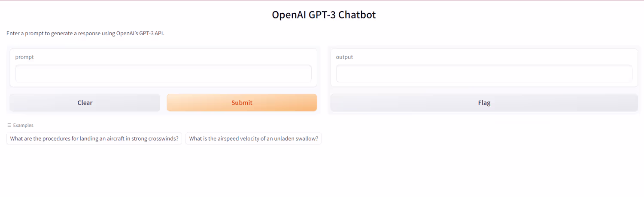Click the "prompt" field label
644x197 pixels.
[x=24, y=57]
